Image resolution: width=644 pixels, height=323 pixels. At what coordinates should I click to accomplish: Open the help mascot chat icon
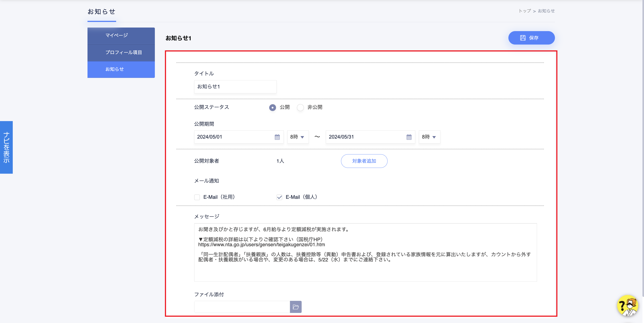click(628, 306)
